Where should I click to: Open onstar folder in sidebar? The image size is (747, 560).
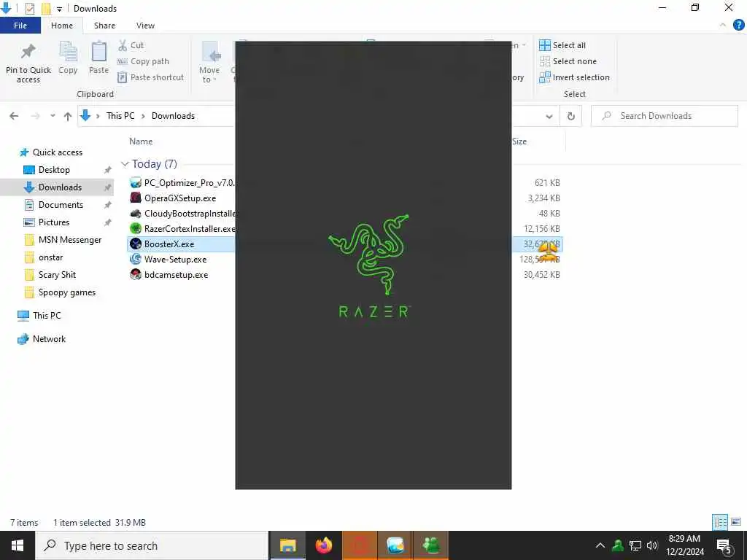50,257
